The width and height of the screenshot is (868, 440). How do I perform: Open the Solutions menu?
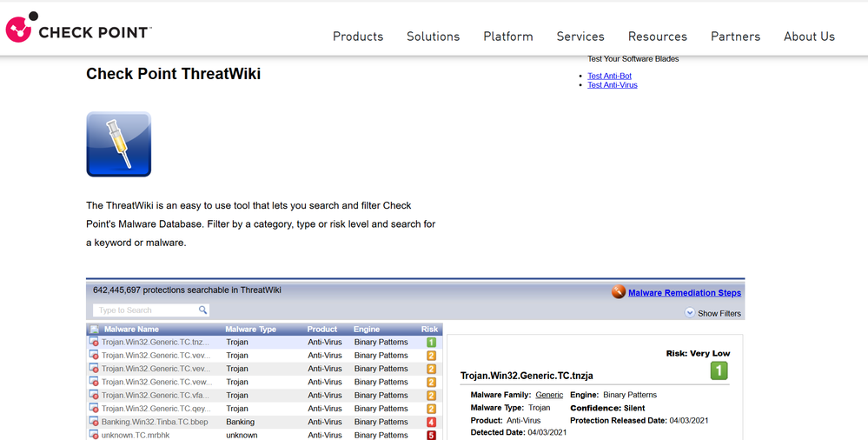tap(433, 37)
